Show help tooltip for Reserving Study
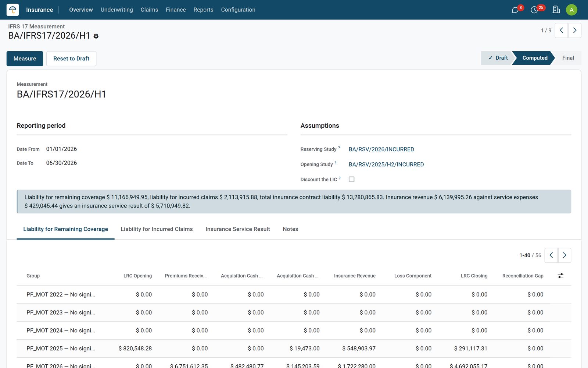 tap(339, 148)
